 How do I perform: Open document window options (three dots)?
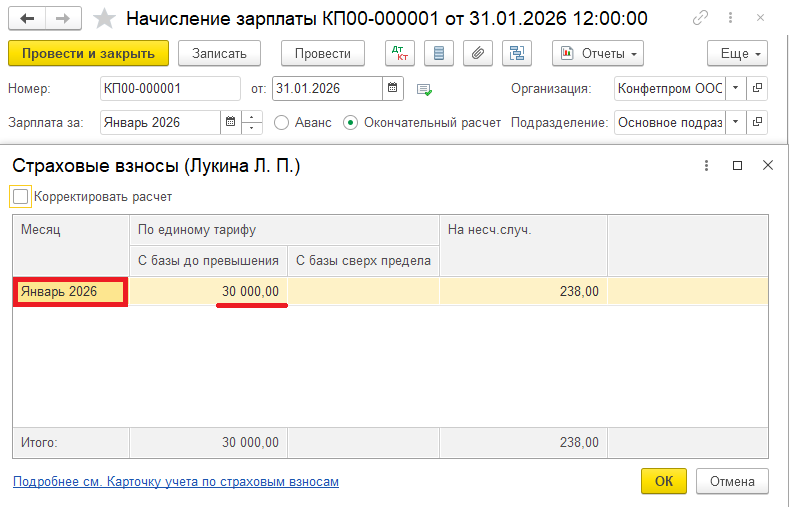pos(730,18)
